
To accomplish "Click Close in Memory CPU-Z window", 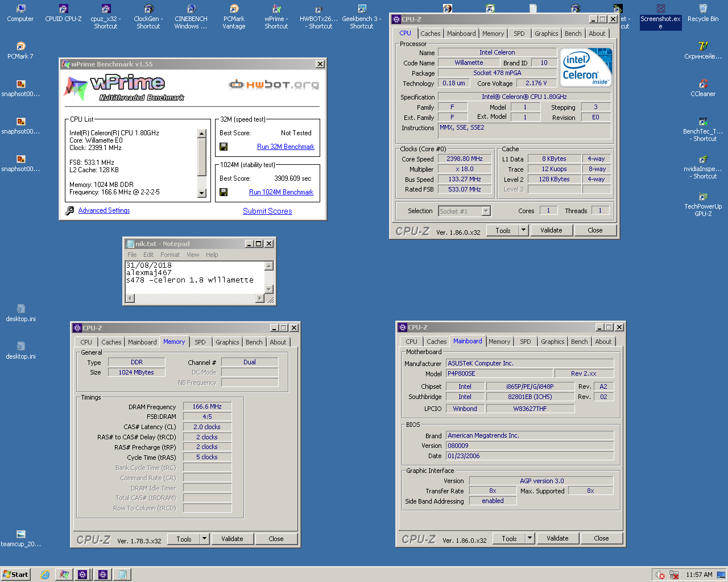I will coord(276,539).
